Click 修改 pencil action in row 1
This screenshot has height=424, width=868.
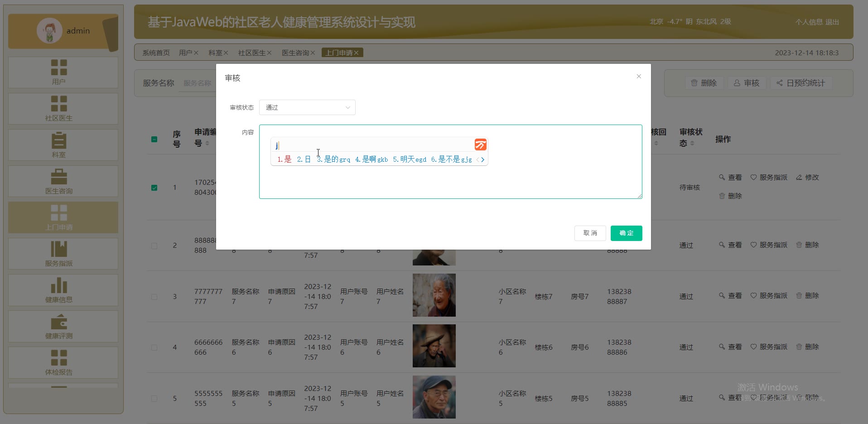(x=807, y=177)
